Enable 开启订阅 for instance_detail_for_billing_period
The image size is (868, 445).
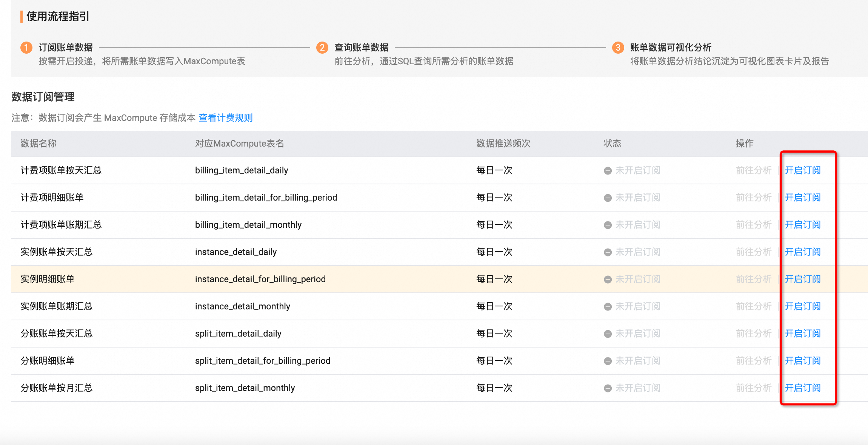803,279
